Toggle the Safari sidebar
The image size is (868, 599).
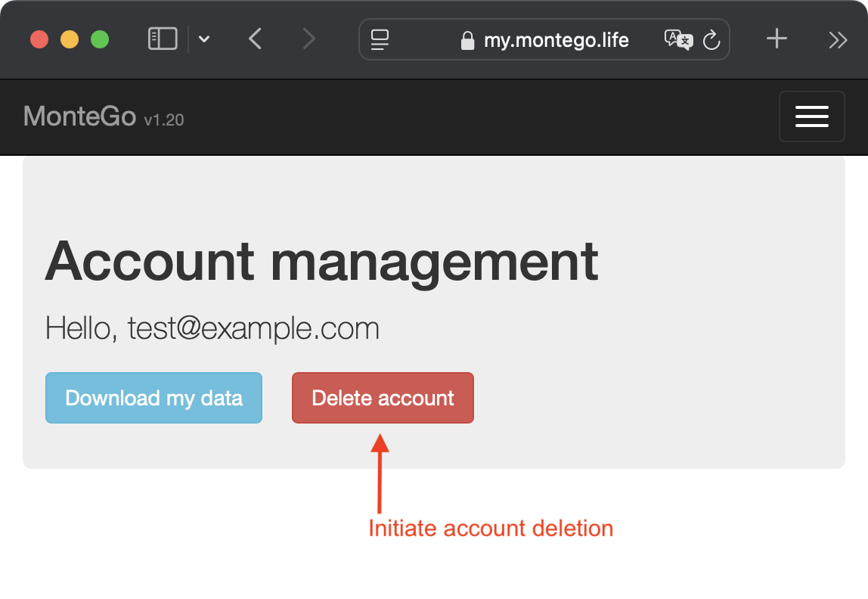click(162, 39)
